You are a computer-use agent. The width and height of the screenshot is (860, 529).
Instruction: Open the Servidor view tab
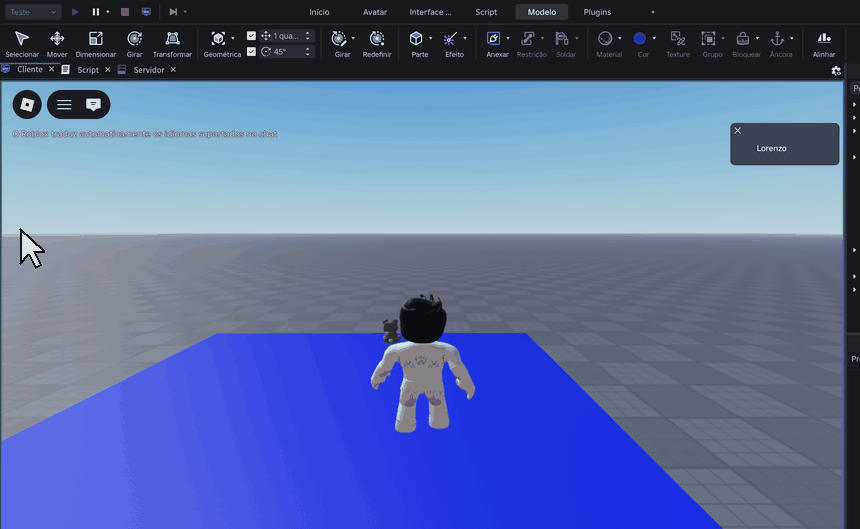(149, 70)
